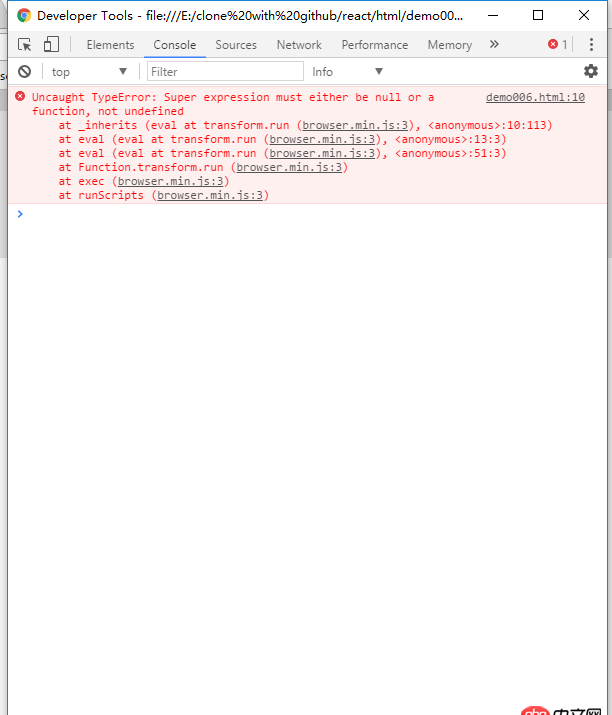Open browser.min.js:3 link in the _inherits line
Viewport: 612px width, 715px height.
click(x=355, y=125)
